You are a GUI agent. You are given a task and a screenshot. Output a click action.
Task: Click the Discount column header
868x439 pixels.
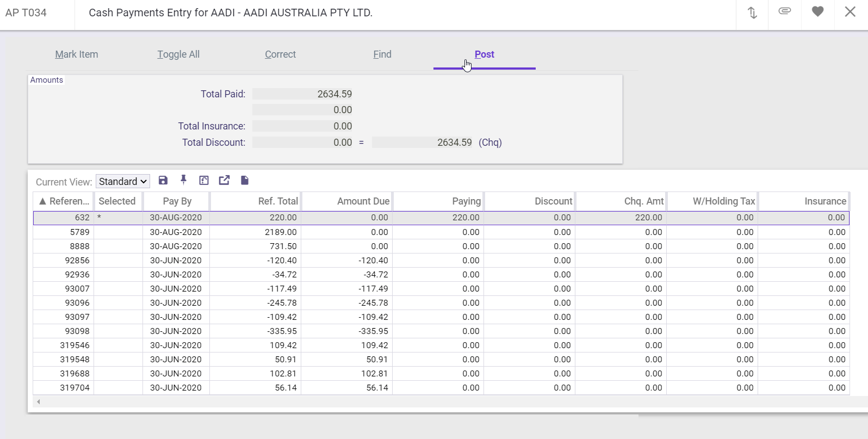[530, 201]
